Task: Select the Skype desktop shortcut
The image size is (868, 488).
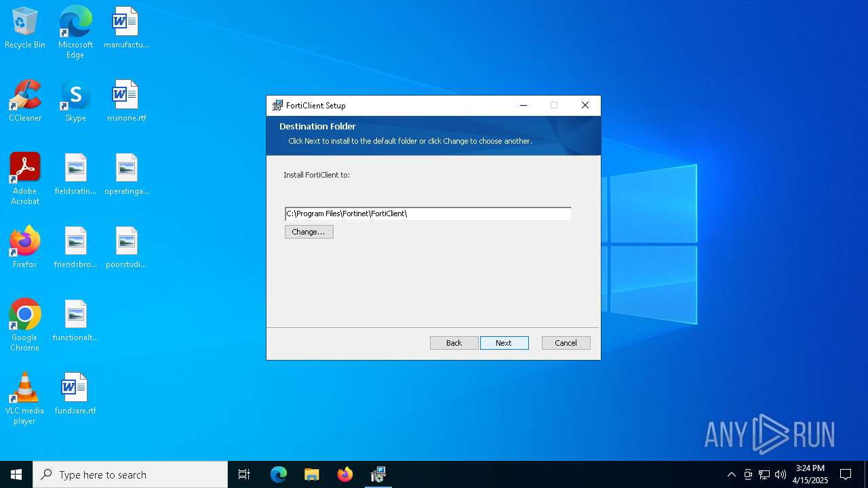Action: [75, 101]
